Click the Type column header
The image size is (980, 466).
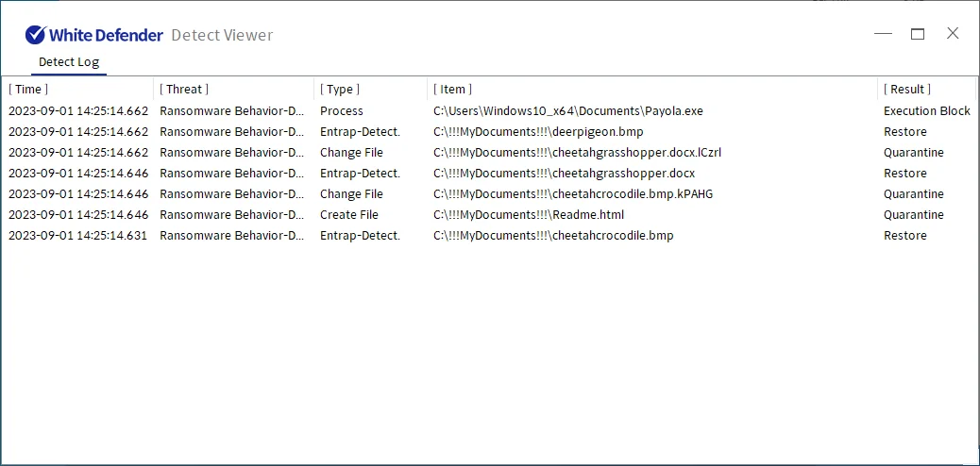(340, 89)
